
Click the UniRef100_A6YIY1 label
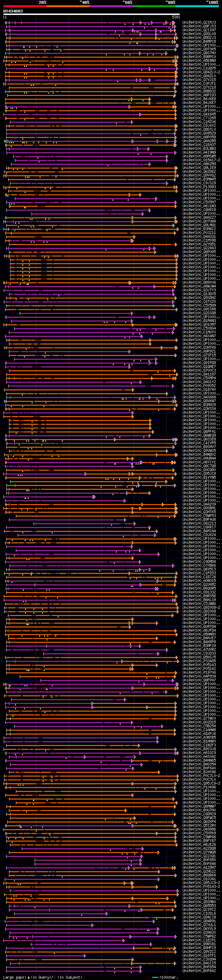[199, 462]
